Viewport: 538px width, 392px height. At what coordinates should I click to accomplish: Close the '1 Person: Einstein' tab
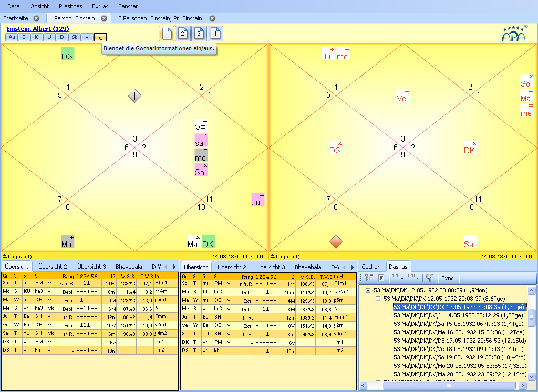point(104,18)
